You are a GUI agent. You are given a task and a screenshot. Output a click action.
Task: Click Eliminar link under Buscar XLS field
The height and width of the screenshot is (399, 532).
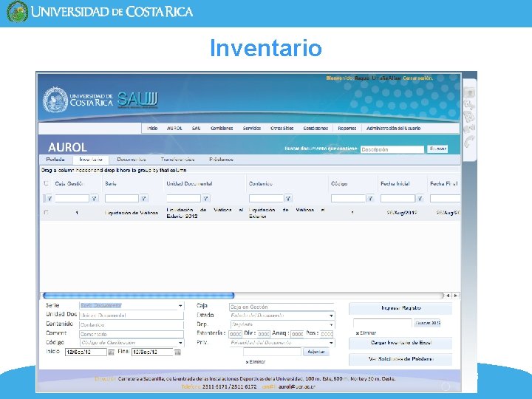[366, 333]
